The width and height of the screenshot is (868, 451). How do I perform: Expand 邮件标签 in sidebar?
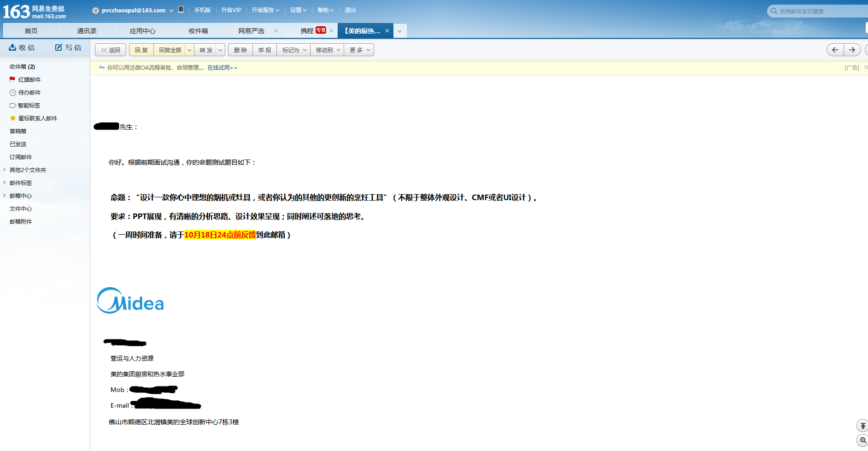[x=5, y=183]
